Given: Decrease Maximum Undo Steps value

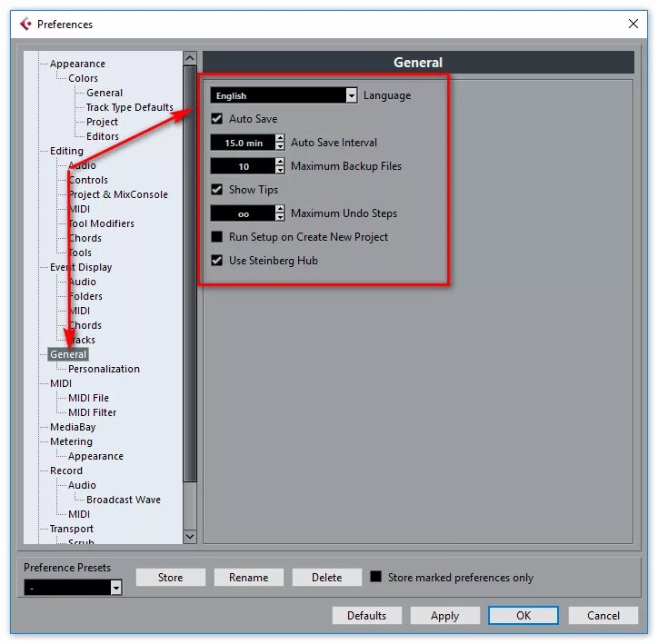Looking at the screenshot, I should point(280,217).
